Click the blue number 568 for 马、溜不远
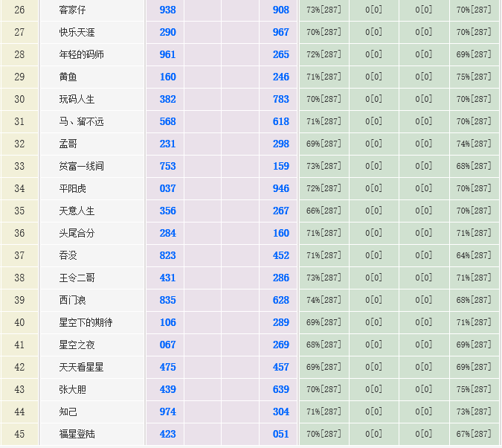This screenshot has height=448, width=502. (x=167, y=121)
